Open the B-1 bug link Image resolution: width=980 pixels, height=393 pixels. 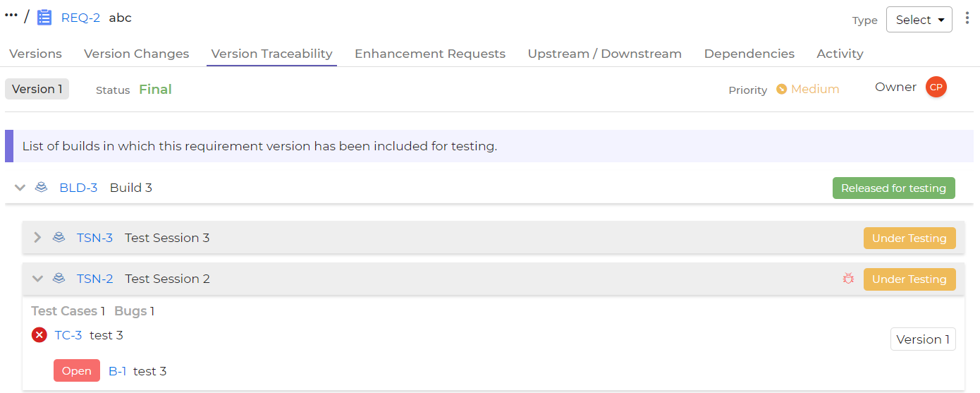[x=117, y=371]
